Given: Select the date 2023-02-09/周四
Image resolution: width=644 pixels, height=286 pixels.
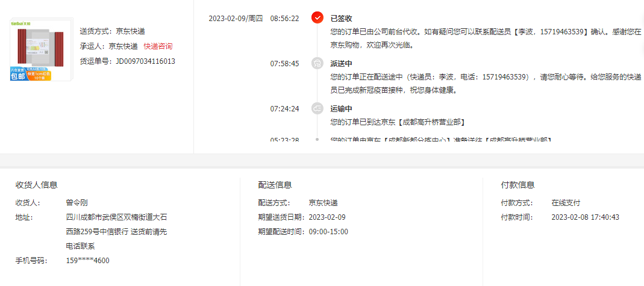Looking at the screenshot, I should [x=236, y=19].
